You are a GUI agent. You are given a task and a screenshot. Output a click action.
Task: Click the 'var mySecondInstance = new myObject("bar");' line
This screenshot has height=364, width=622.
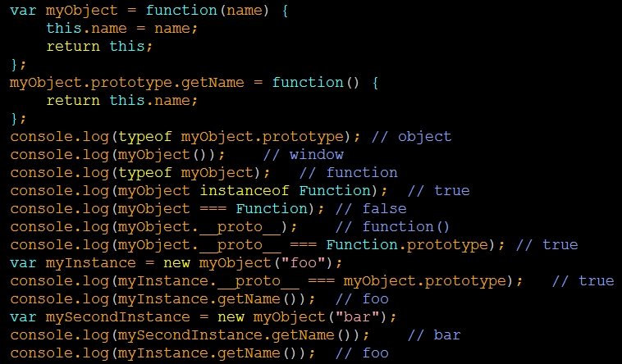click(x=204, y=316)
